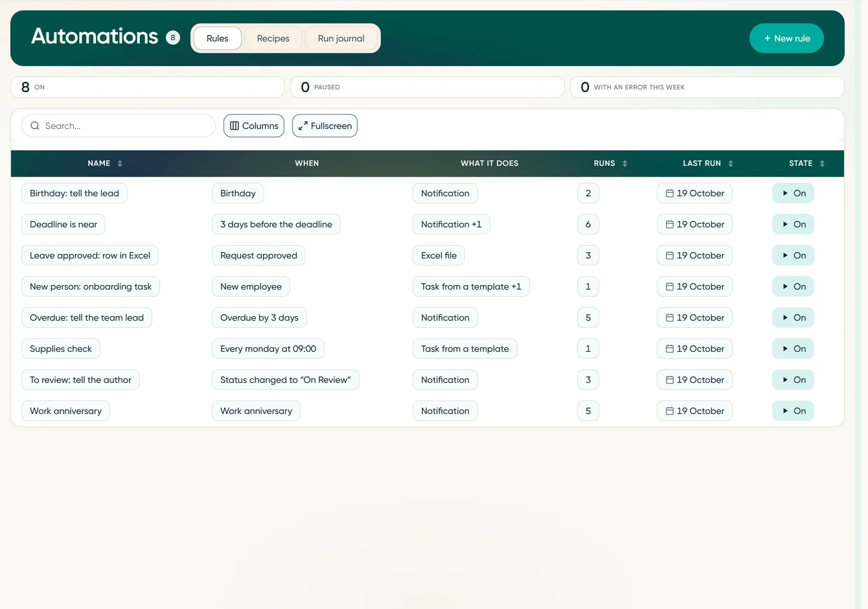Sort by LAST RUN using its arrow icon

(731, 164)
